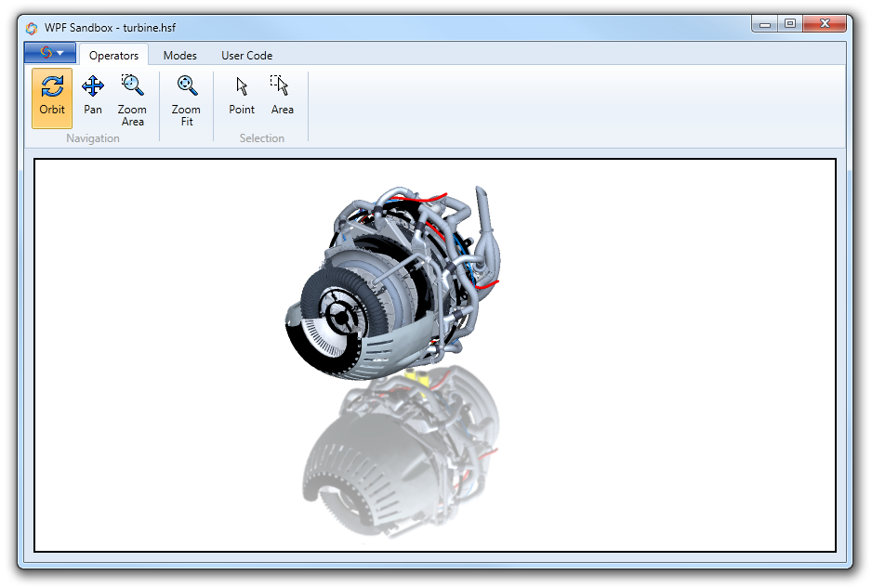872x588 pixels.
Task: Maximize the WPF Sandbox window
Action: pyautogui.click(x=789, y=24)
